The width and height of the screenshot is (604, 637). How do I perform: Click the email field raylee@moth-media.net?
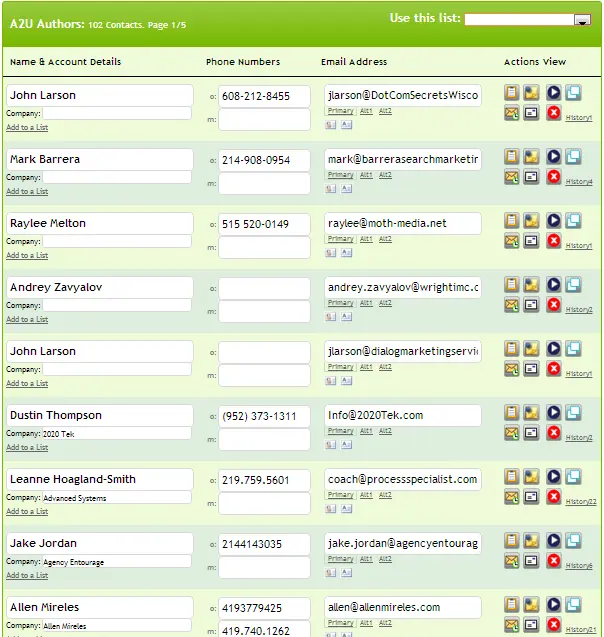(403, 223)
